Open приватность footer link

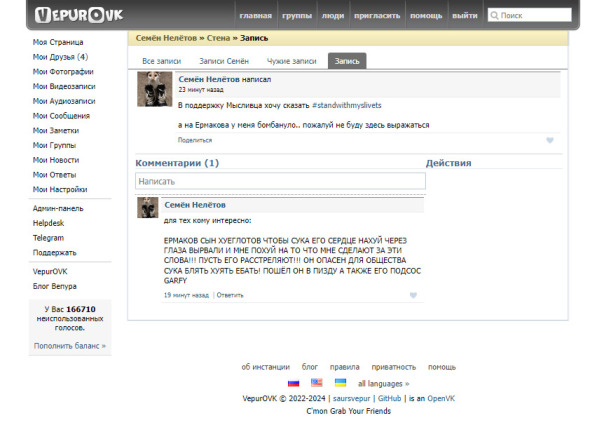coord(394,367)
